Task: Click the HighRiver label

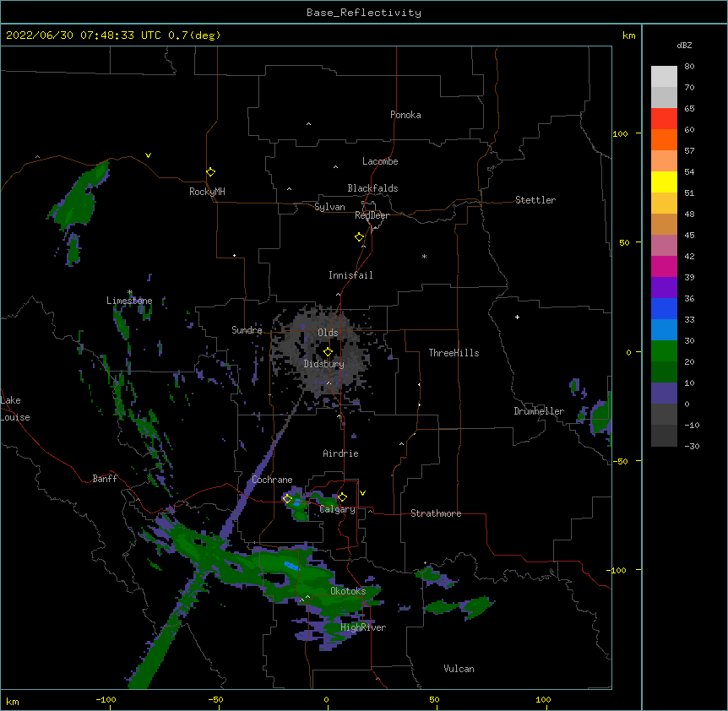Action: click(x=363, y=627)
